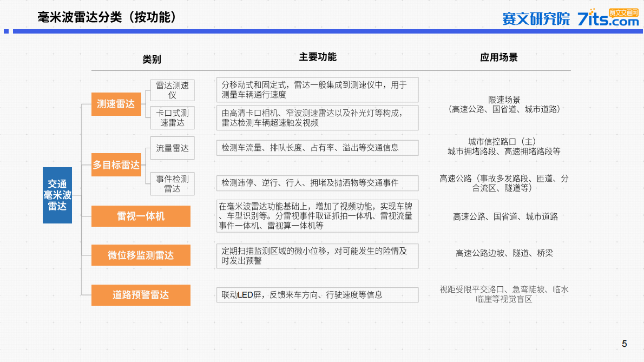Click the 雷视一体机 orange bar
This screenshot has height=362, width=644.
(x=141, y=216)
